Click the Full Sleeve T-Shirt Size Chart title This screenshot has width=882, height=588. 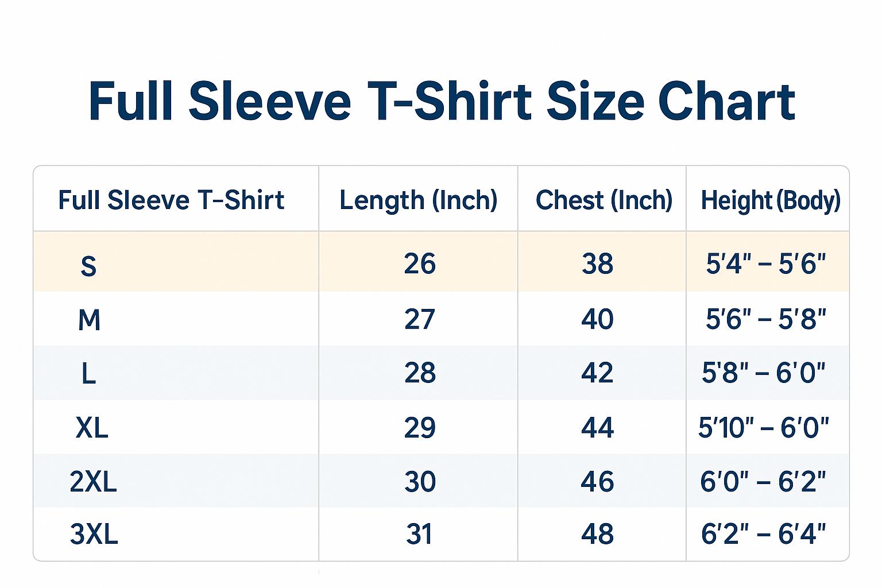click(441, 102)
